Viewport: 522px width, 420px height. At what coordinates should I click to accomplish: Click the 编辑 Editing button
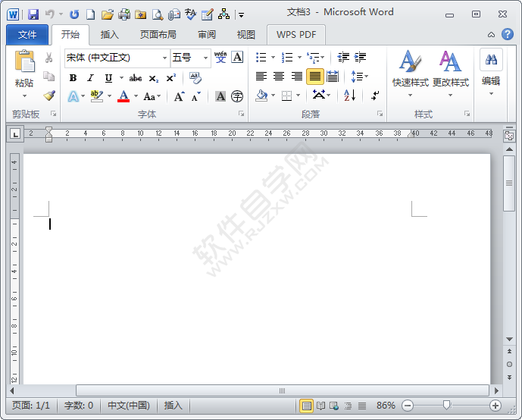click(491, 73)
